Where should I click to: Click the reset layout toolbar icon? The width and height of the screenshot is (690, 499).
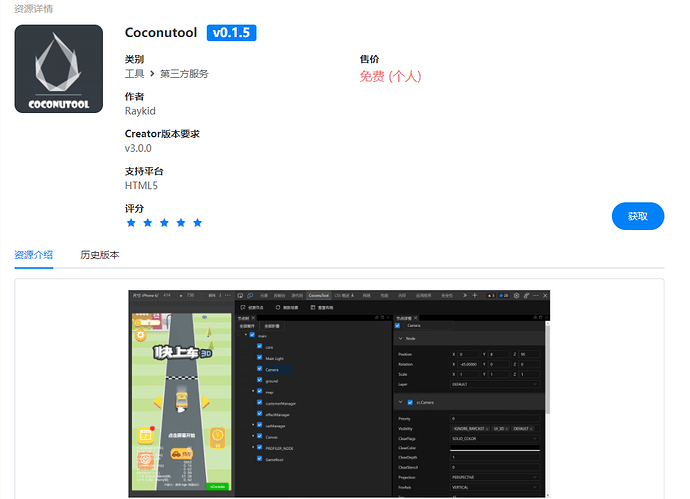coord(312,307)
